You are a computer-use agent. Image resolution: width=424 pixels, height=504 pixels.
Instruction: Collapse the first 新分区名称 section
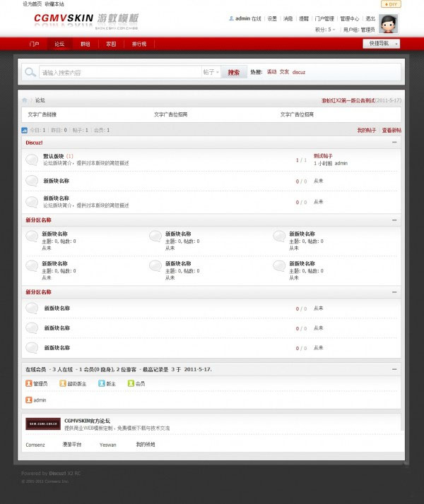(x=394, y=220)
